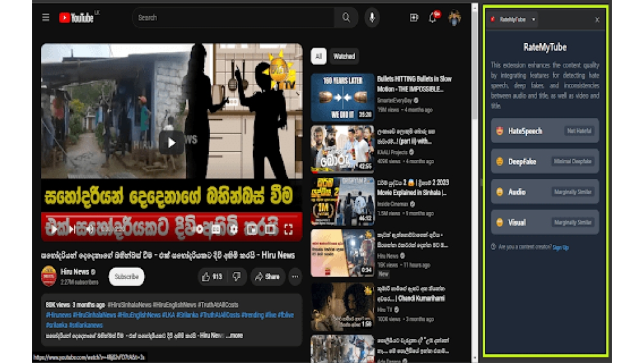Image resolution: width=644 pixels, height=363 pixels.
Task: Click the HateSpeech emoji icon
Action: point(500,131)
